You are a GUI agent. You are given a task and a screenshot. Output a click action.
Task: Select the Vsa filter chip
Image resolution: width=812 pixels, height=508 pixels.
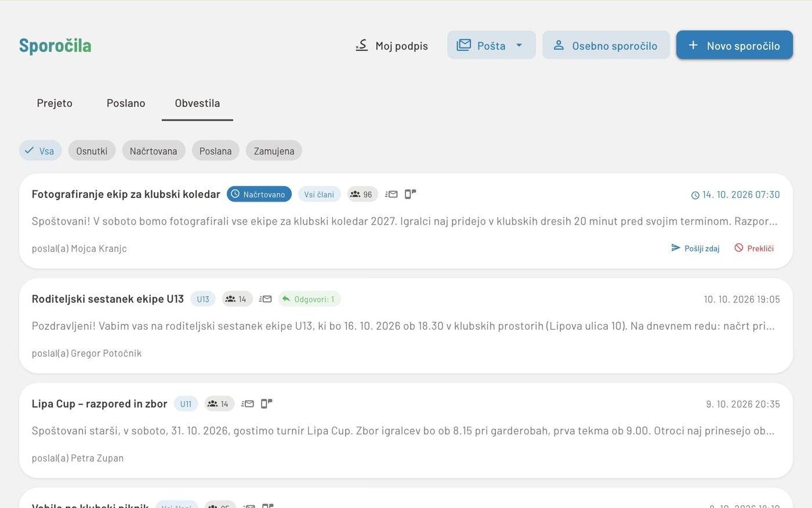tap(40, 150)
